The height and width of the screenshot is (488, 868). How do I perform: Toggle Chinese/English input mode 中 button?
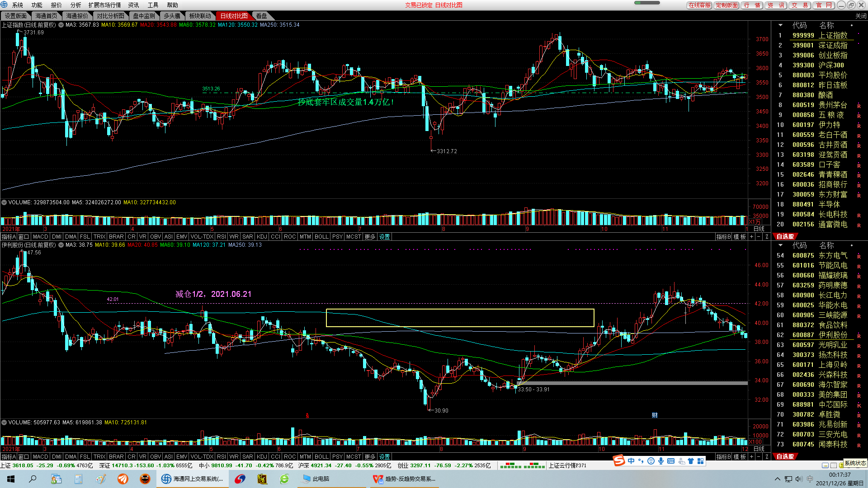tap(631, 461)
